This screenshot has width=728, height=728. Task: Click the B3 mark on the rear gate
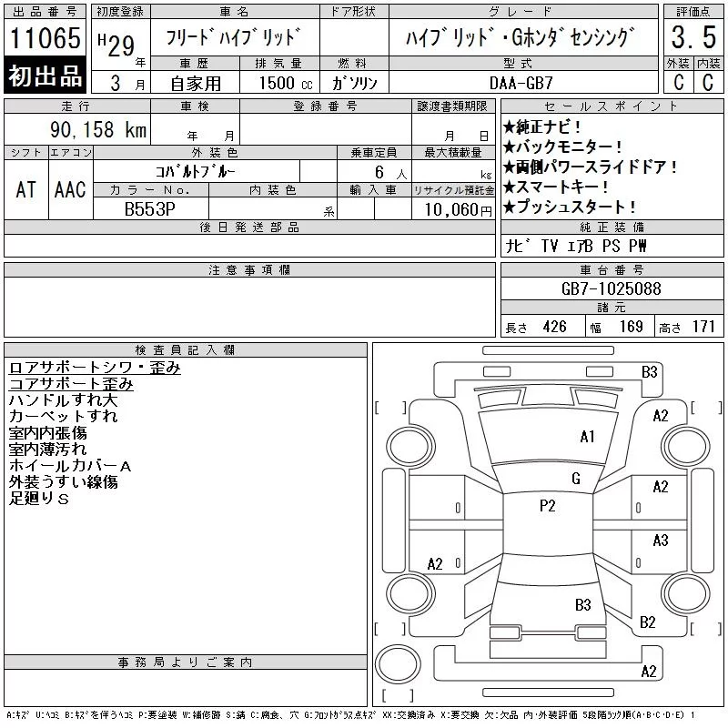tap(582, 605)
